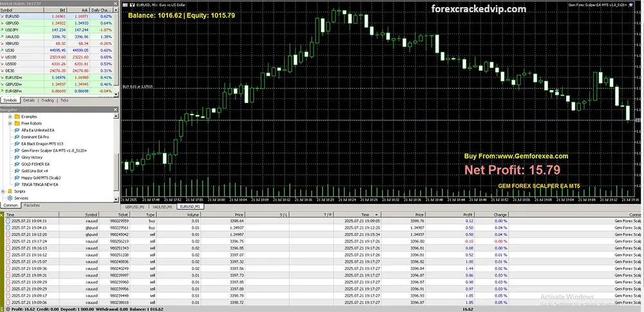This screenshot has width=644, height=312.
Task: Open the Details tab in Market Watch
Action: pyautogui.click(x=29, y=100)
